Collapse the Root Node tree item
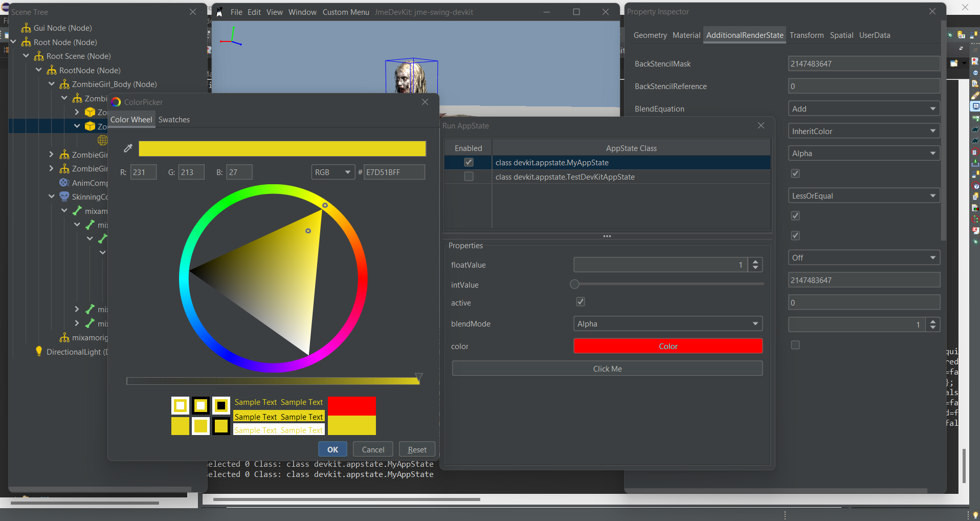Viewport: 980px width, 521px height. pyautogui.click(x=13, y=42)
